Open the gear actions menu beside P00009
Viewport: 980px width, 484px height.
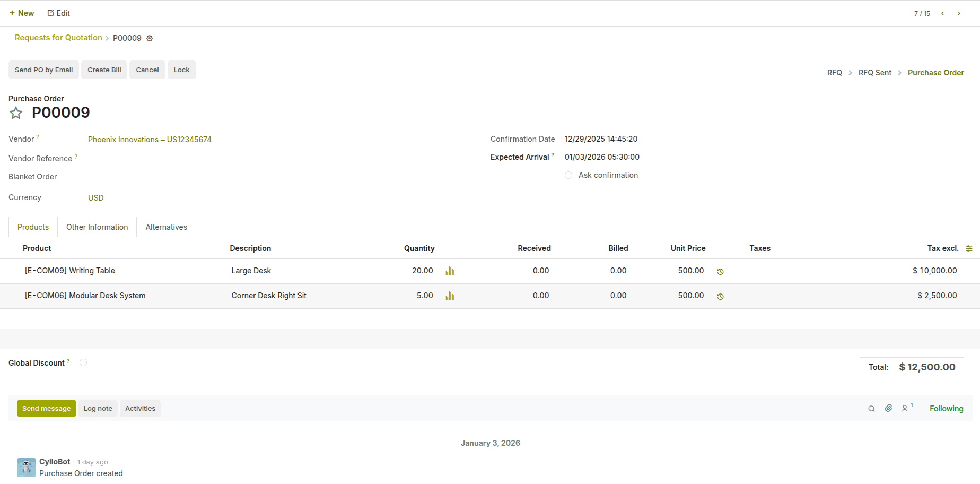click(150, 38)
